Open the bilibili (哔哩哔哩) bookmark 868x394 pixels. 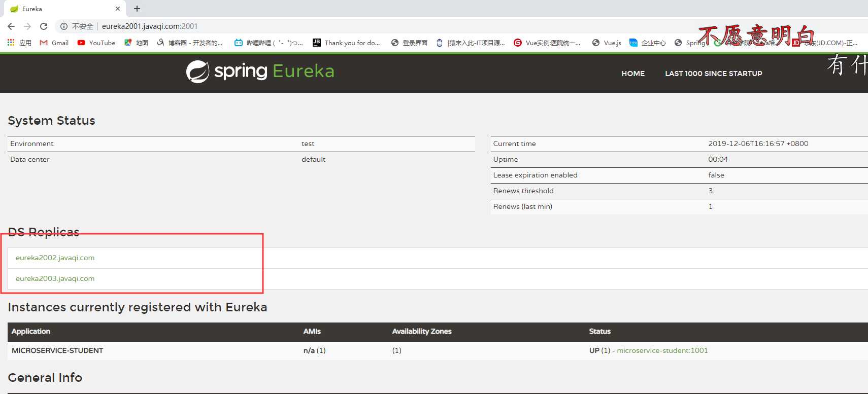[x=269, y=43]
